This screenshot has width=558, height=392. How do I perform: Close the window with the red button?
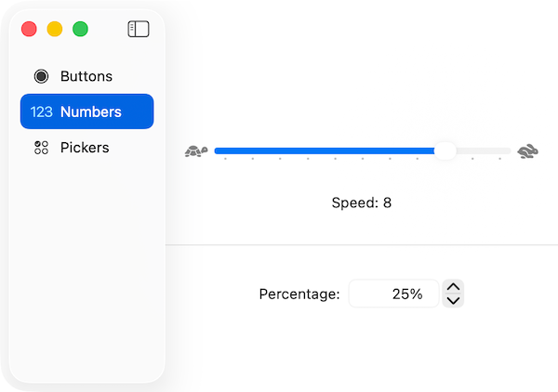pos(29,29)
